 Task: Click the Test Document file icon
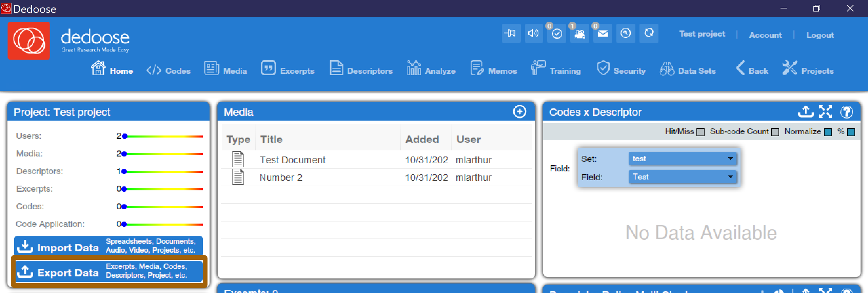(238, 159)
